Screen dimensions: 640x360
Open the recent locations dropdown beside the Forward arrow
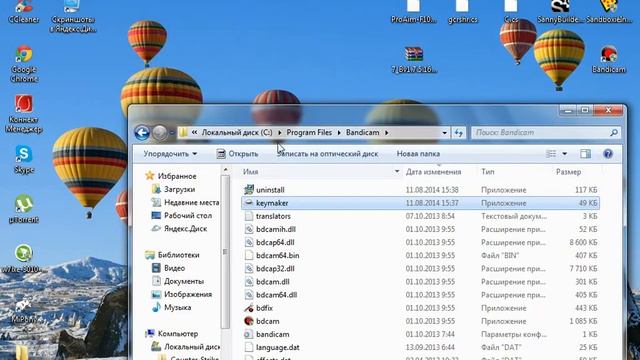(172, 133)
